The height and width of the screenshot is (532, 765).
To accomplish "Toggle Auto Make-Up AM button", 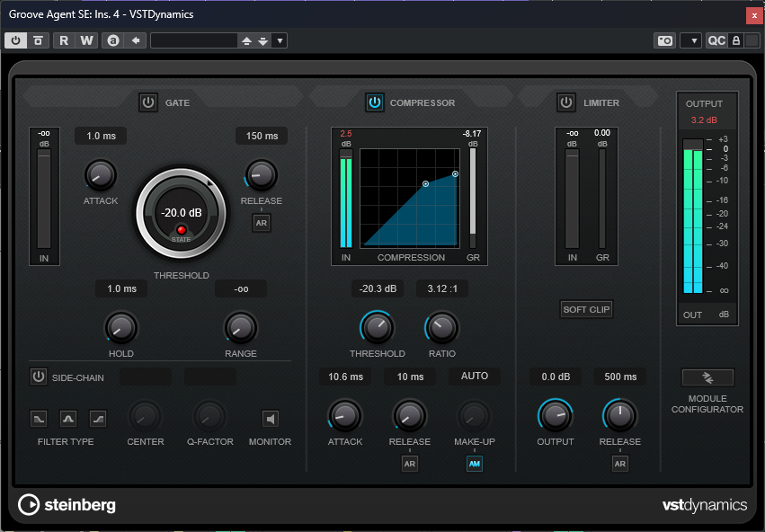I will pyautogui.click(x=475, y=464).
